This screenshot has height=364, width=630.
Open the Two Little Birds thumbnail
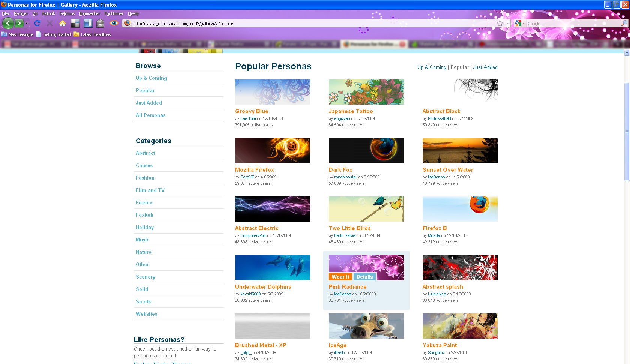tap(366, 209)
